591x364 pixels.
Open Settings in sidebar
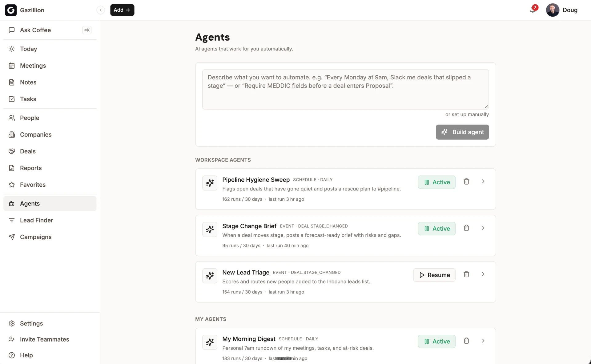50,324
